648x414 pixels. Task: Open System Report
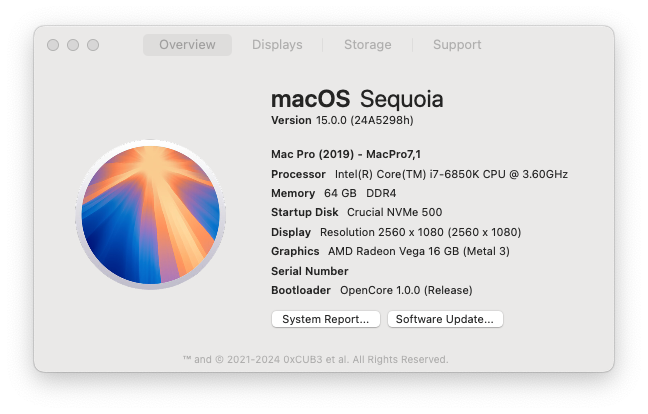click(x=326, y=319)
